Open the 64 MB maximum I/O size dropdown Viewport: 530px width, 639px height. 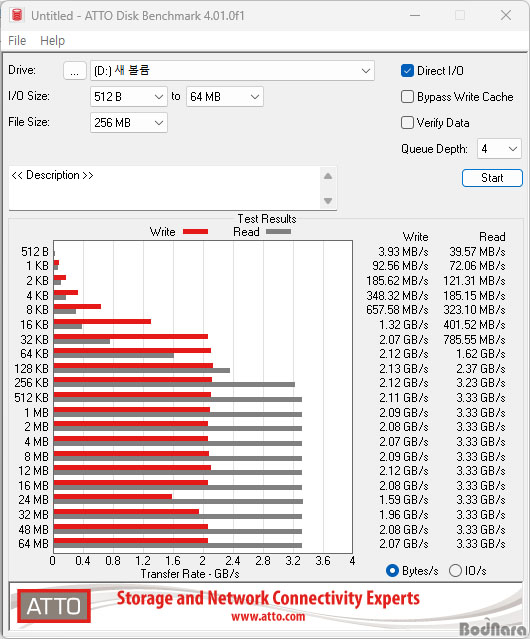click(225, 97)
